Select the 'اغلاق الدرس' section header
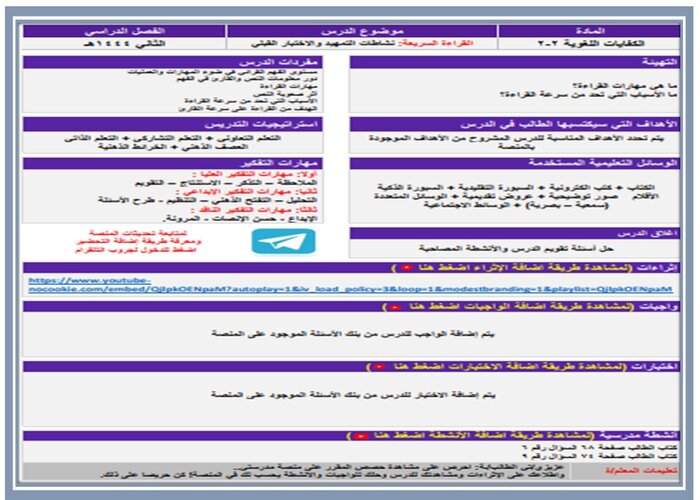 (x=514, y=233)
